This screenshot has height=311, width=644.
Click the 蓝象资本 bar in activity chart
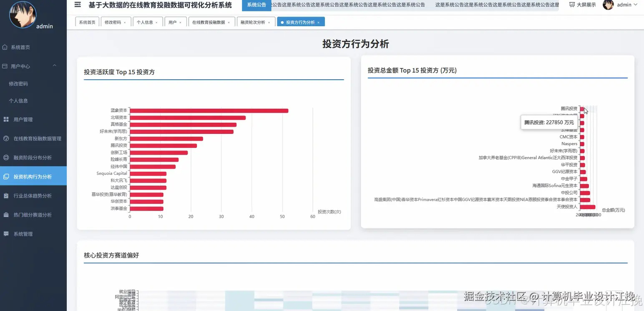tap(209, 110)
